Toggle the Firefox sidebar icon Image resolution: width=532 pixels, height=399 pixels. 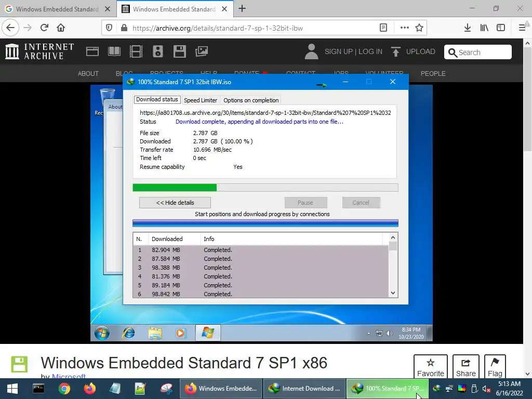(501, 28)
